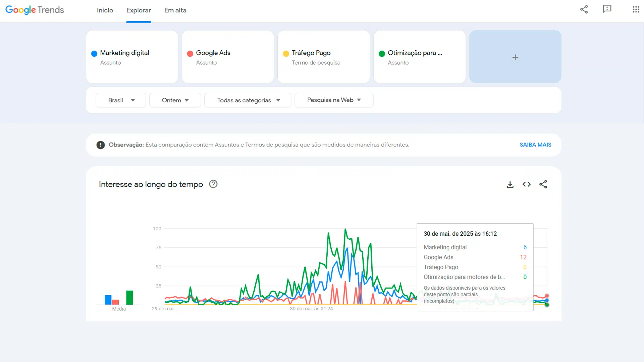Viewport: 644px width, 362px height.
Task: Click the Tráfego Pago row in tooltip
Action: (x=475, y=267)
